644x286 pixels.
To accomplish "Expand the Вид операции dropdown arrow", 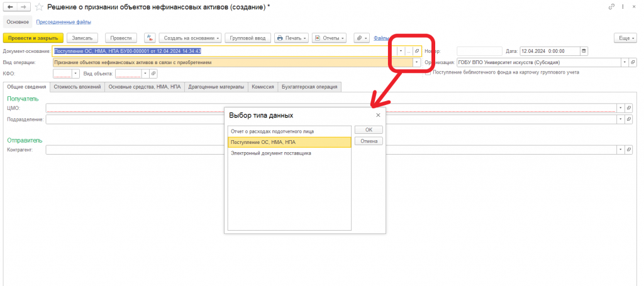I will [x=417, y=62].
